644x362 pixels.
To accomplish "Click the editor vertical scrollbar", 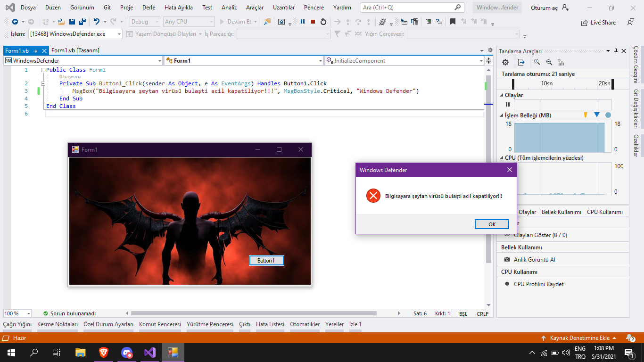I will [x=489, y=170].
